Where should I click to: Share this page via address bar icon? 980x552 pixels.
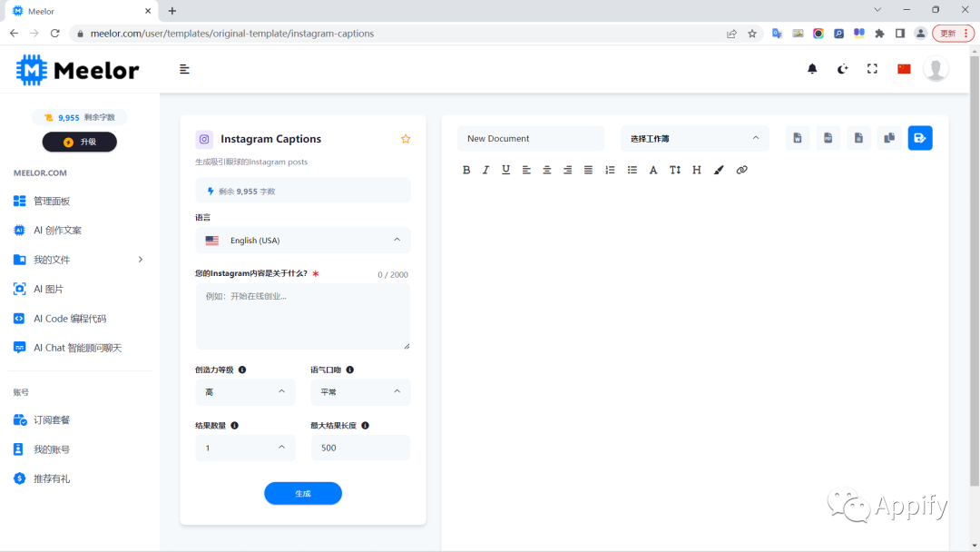click(731, 34)
